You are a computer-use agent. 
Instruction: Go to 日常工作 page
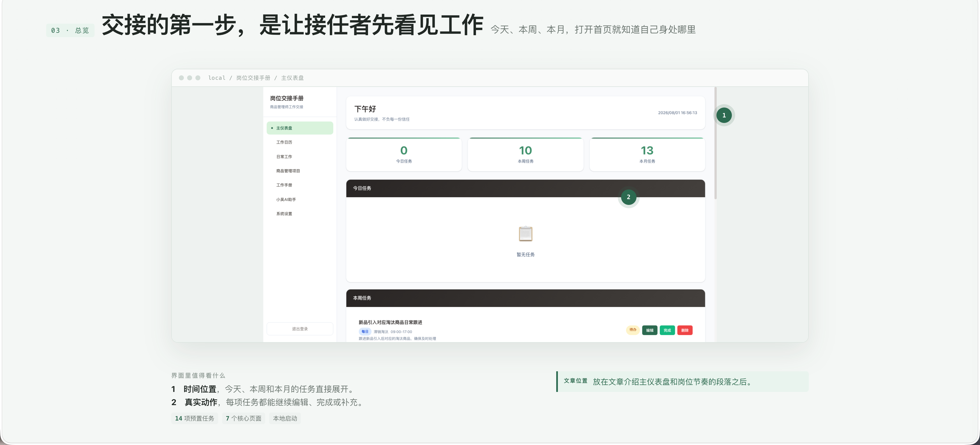(300, 156)
